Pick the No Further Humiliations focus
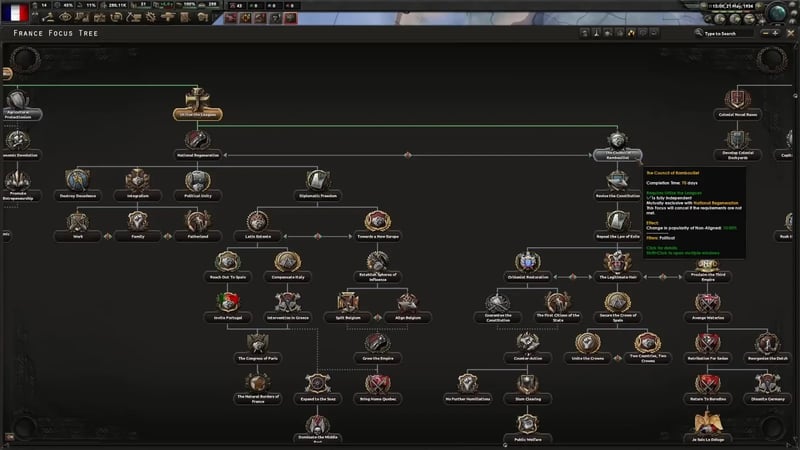The height and width of the screenshot is (450, 800). (x=467, y=389)
